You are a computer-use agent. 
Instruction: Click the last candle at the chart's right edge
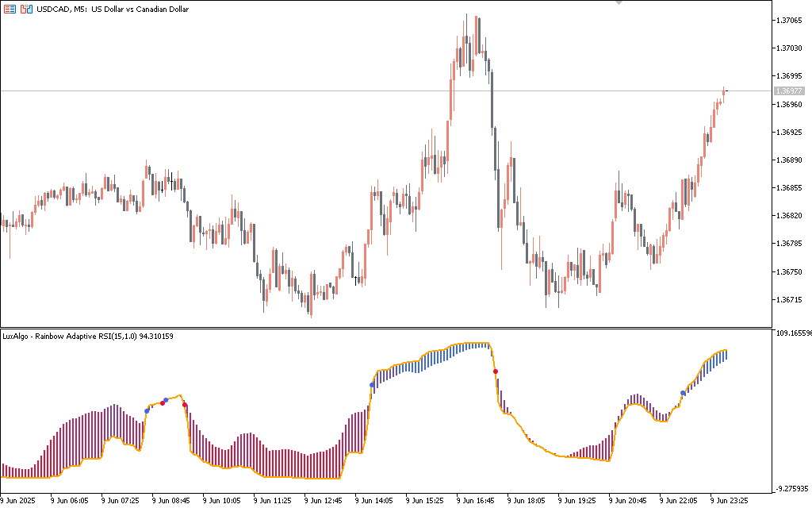click(726, 91)
